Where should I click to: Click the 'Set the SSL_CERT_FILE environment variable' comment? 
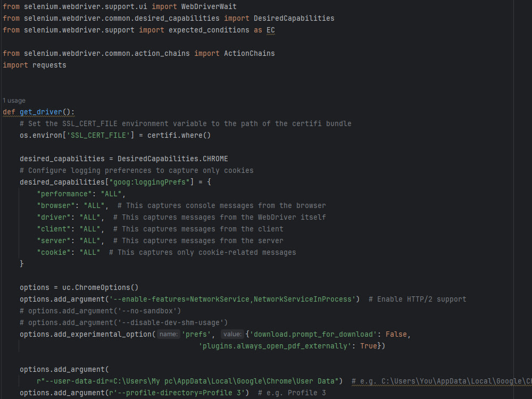pos(186,124)
